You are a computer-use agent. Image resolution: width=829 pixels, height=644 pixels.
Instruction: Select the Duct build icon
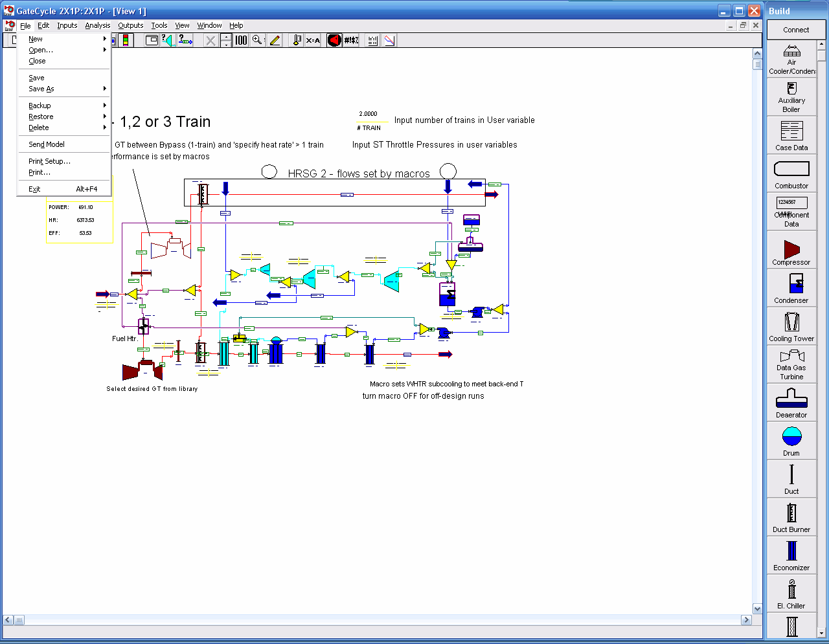click(791, 479)
